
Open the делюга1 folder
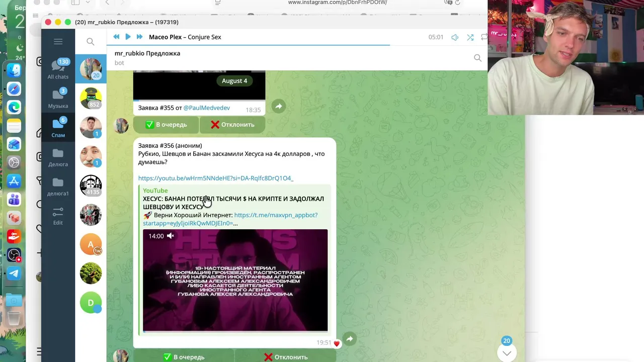58,186
